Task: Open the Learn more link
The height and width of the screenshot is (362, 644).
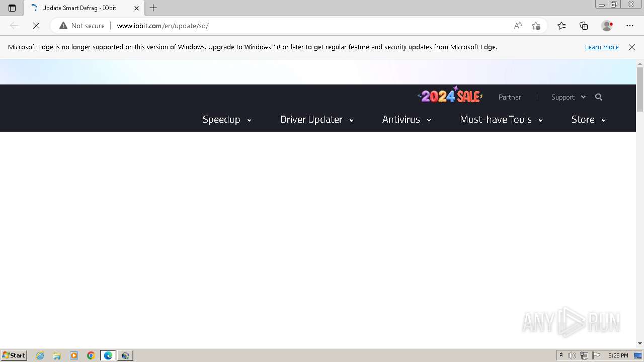Action: [x=602, y=47]
